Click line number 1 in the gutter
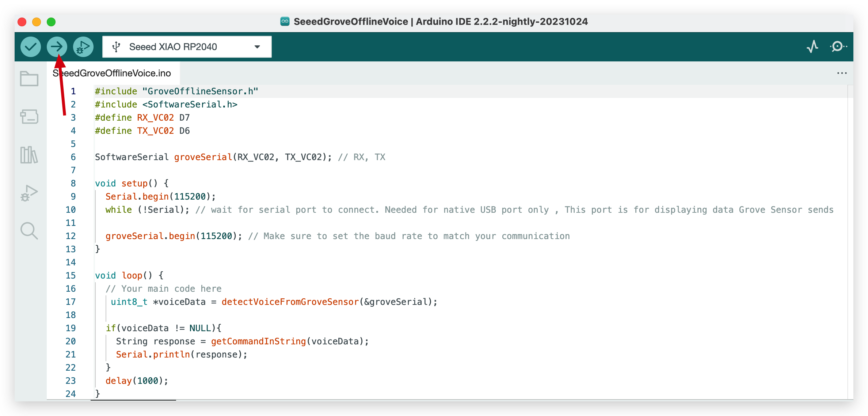This screenshot has width=868, height=416. (x=73, y=91)
